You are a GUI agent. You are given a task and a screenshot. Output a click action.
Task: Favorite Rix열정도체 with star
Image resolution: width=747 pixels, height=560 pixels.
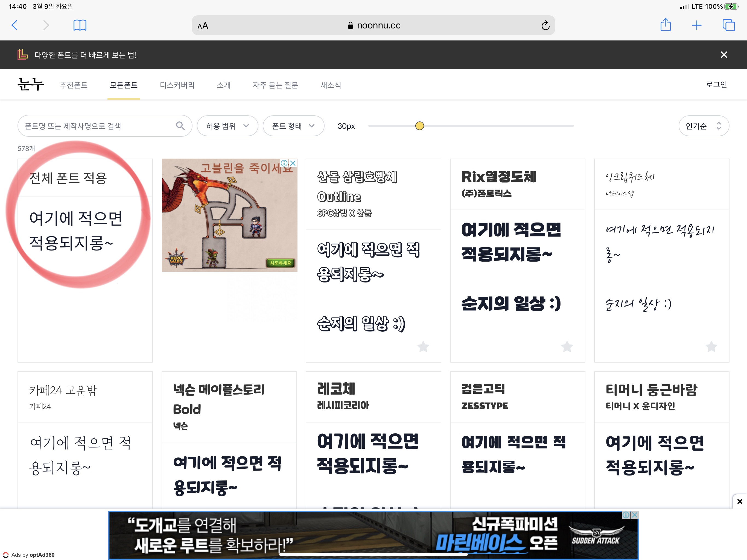click(x=567, y=346)
